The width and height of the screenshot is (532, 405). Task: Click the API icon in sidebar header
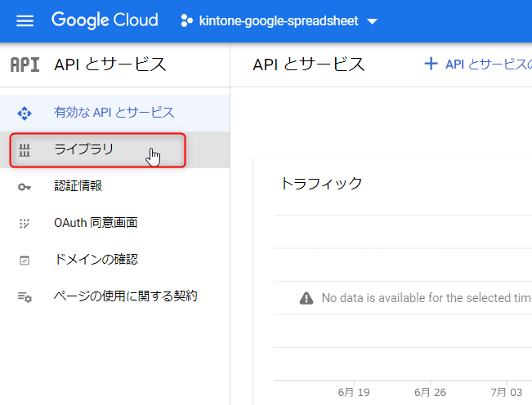25,65
